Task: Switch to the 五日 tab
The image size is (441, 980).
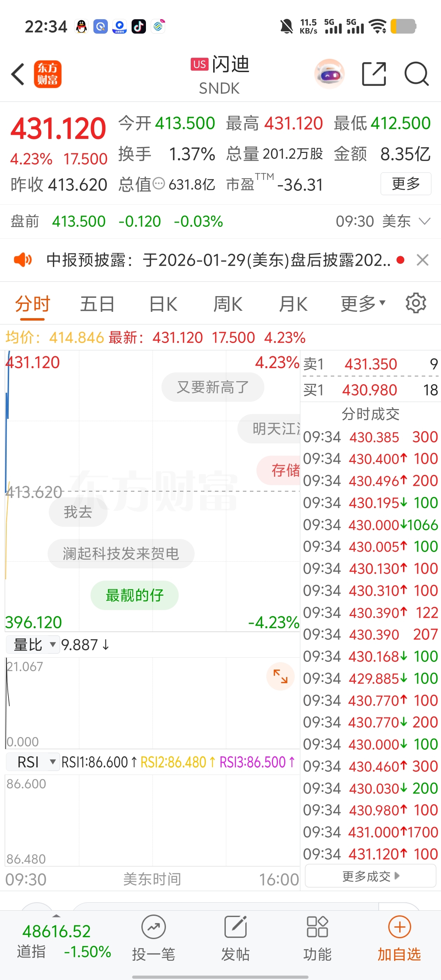Action: pyautogui.click(x=97, y=304)
